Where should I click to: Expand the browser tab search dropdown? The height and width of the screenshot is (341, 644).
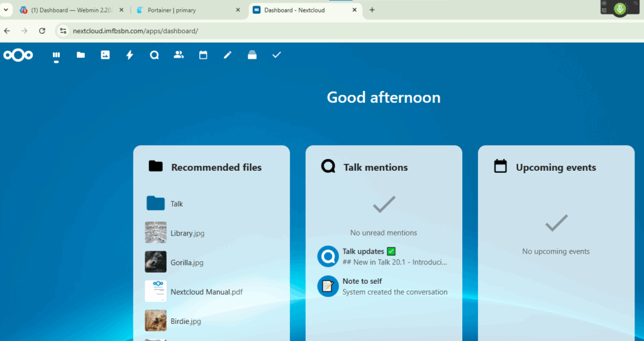coord(6,10)
